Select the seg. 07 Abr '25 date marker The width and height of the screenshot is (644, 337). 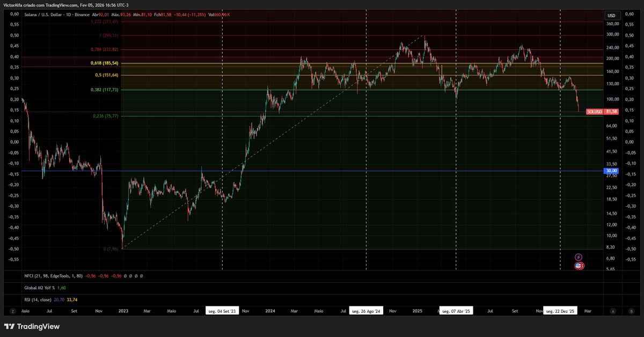coord(456,311)
